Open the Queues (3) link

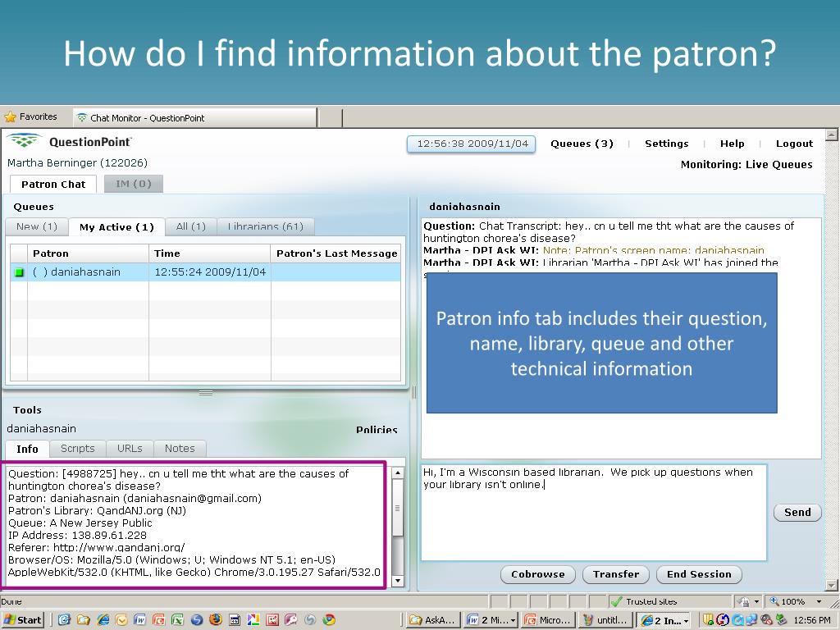pos(582,144)
